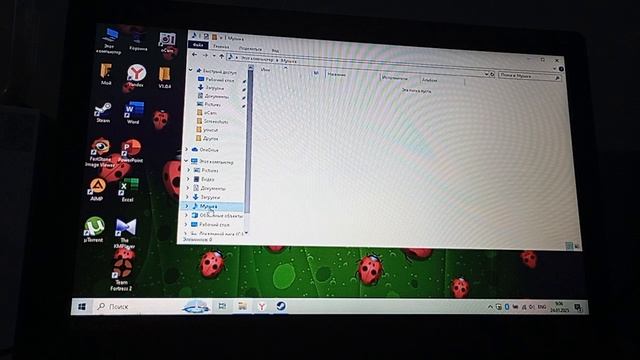Go up one folder level

[x=222, y=56]
